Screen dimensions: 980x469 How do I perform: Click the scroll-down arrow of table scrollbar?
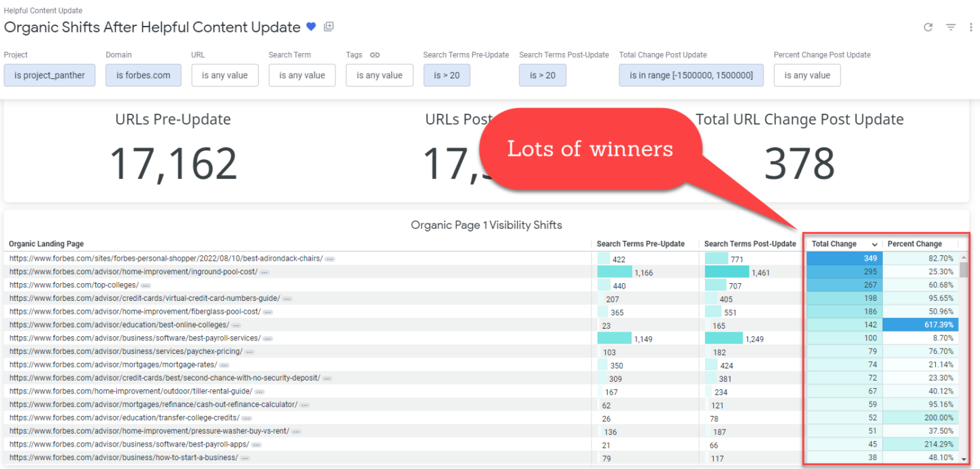coord(963,459)
